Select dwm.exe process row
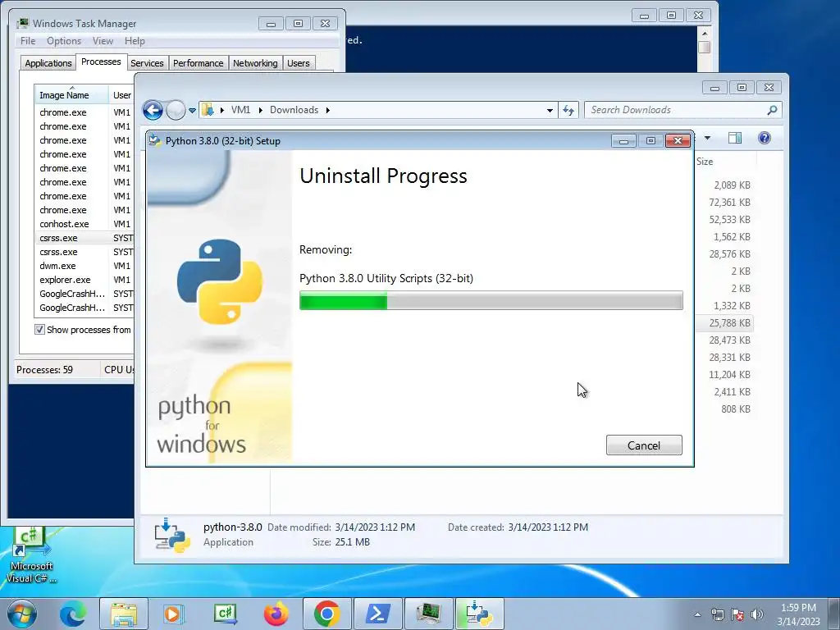The width and height of the screenshot is (840, 630). pos(84,266)
